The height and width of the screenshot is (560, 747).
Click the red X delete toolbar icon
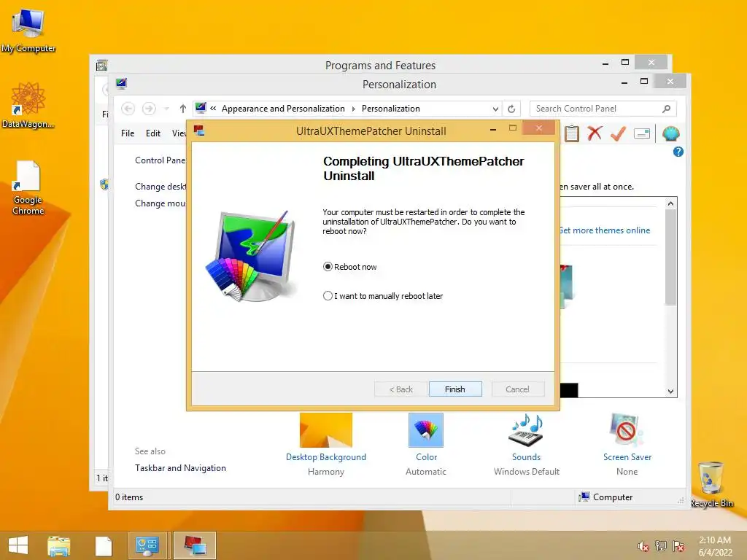pos(595,133)
